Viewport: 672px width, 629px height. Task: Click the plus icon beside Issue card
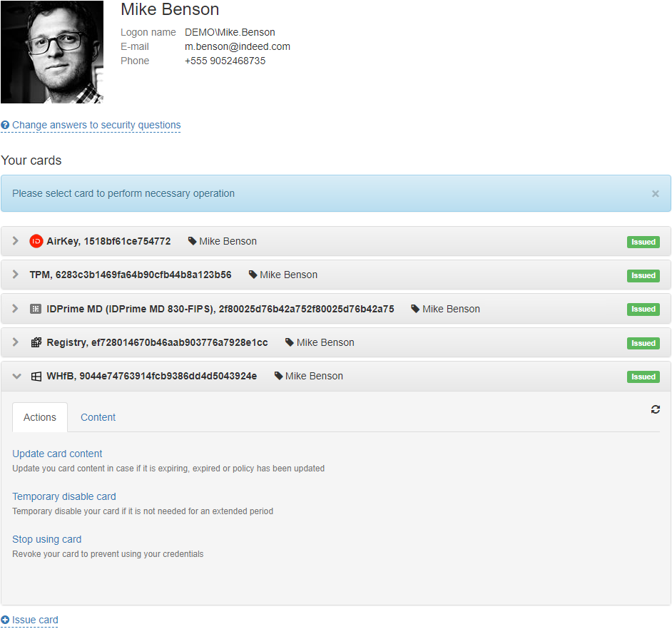pyautogui.click(x=5, y=620)
